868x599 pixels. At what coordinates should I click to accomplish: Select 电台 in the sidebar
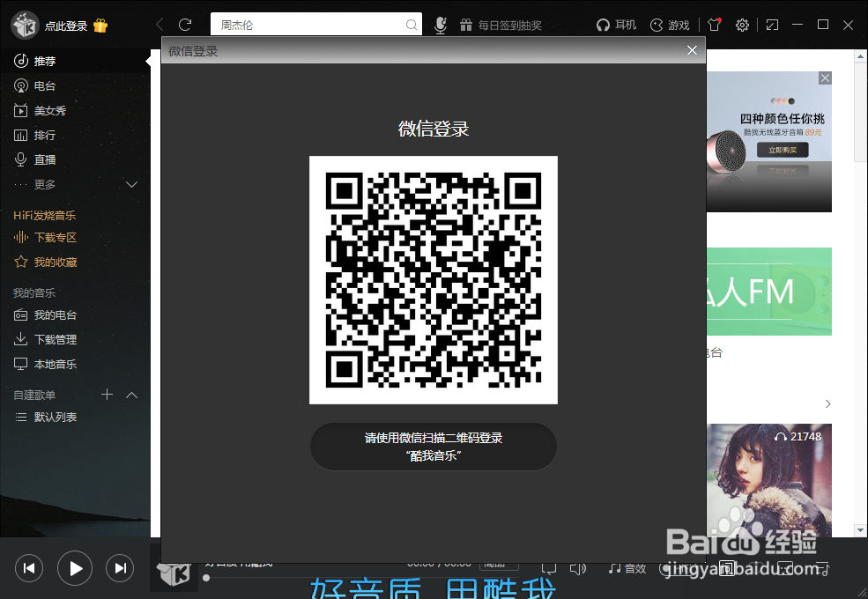click(75, 85)
